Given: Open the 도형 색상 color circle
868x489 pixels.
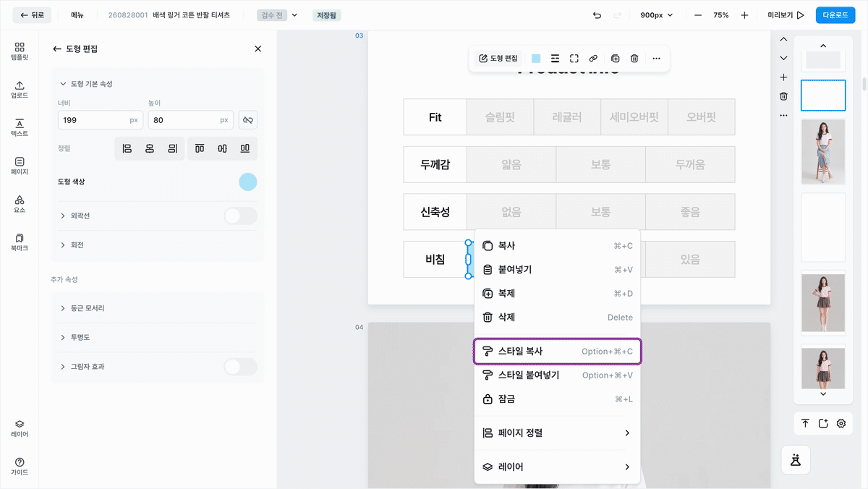Looking at the screenshot, I should tap(248, 182).
